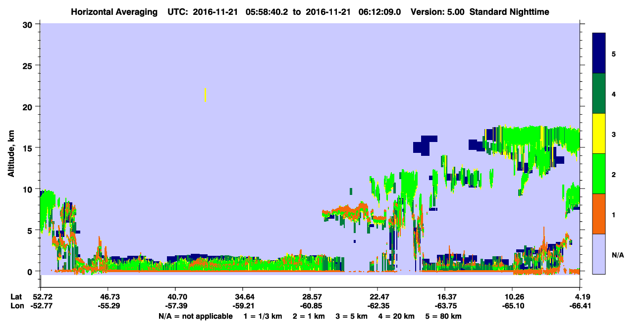This screenshot has height=330, width=644.
Task: Click the longitude value -63.75
Action: (x=445, y=306)
